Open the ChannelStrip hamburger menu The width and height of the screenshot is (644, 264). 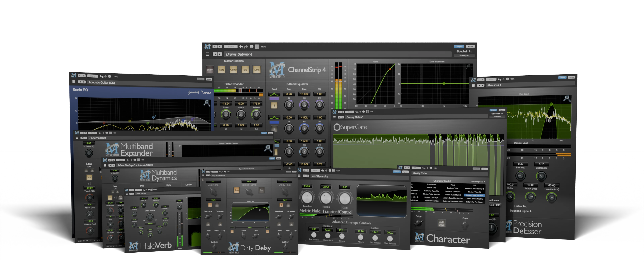pos(208,54)
